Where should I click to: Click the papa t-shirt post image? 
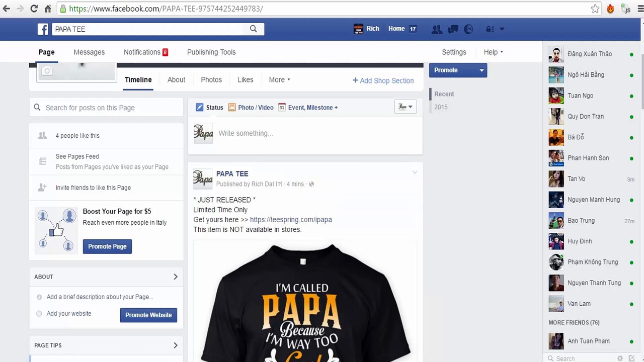[305, 301]
